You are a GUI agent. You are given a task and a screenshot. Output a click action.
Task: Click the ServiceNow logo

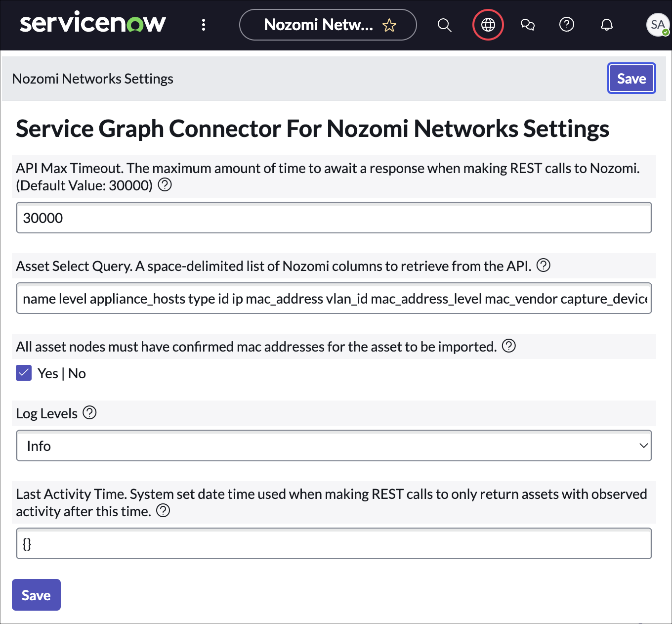coord(93,24)
